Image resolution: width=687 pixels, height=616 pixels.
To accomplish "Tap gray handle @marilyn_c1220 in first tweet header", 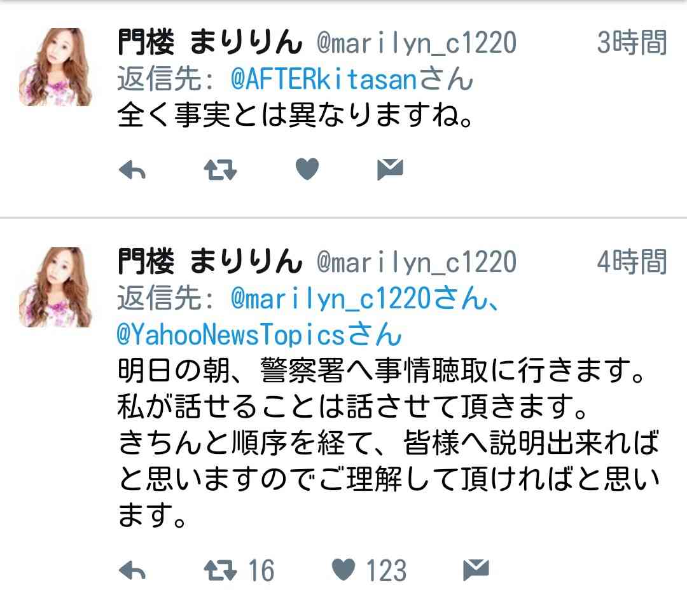I will point(417,43).
